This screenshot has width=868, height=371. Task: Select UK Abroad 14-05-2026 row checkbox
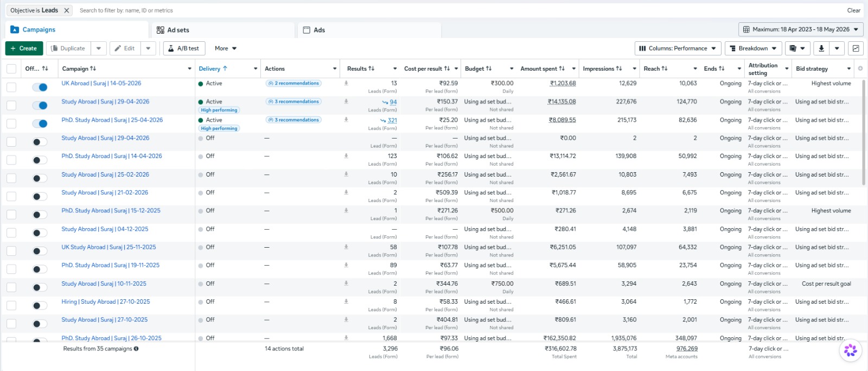tap(11, 87)
